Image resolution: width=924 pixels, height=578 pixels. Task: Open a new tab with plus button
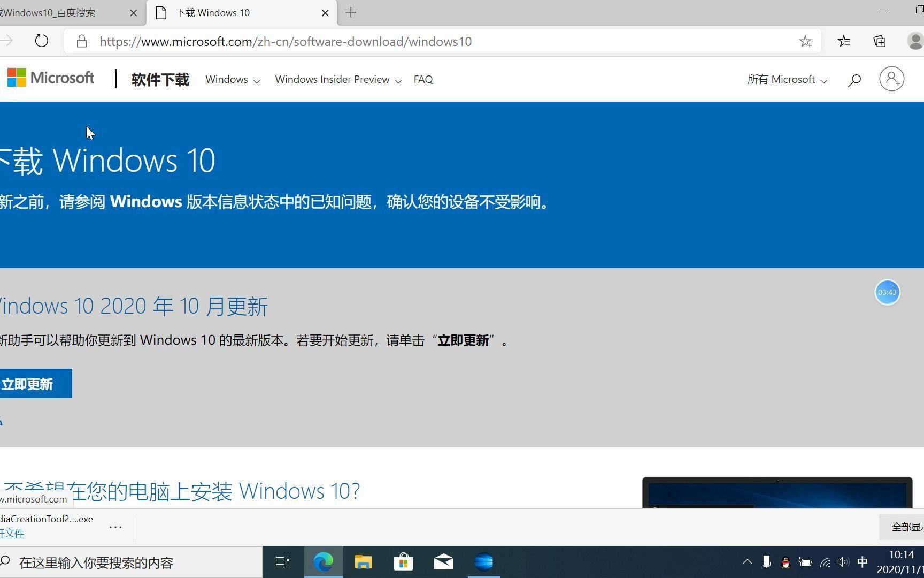(351, 12)
